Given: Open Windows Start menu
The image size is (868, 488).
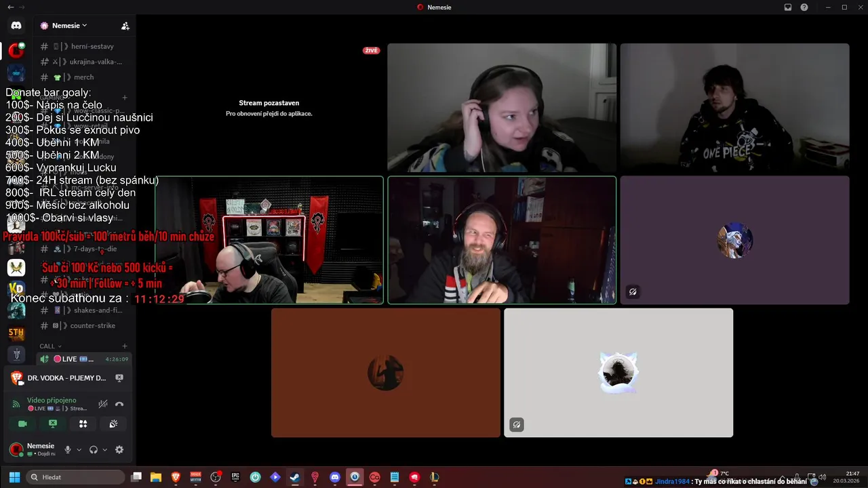Looking at the screenshot, I should click(14, 477).
